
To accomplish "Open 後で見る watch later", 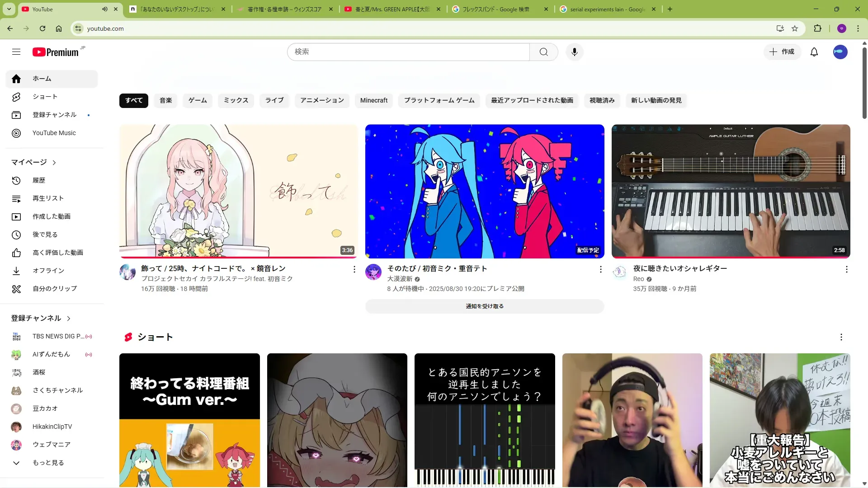I will pyautogui.click(x=45, y=235).
